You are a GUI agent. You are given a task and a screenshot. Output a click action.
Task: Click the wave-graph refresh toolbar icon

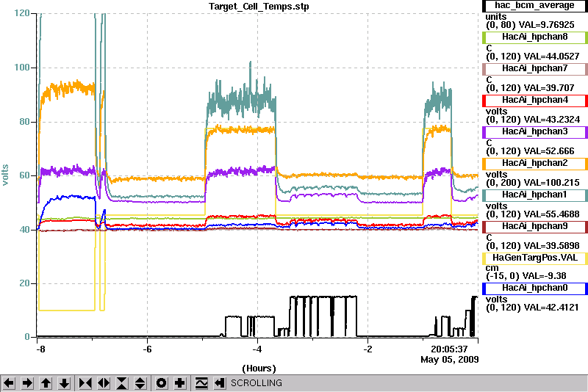coord(201,383)
